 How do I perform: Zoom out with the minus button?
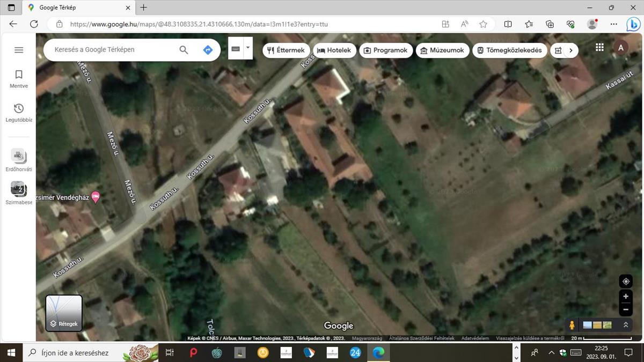tap(625, 309)
